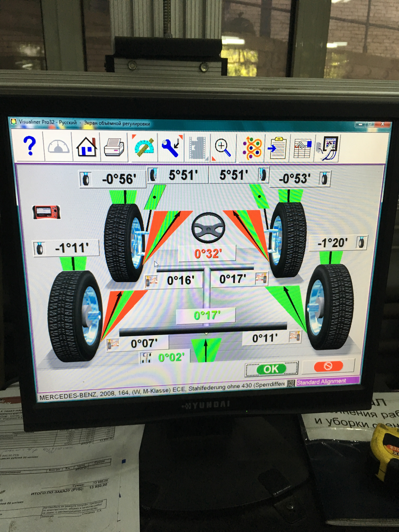Viewport: 399px width, 532px height.
Task: Print the alignment results
Action: [114, 147]
